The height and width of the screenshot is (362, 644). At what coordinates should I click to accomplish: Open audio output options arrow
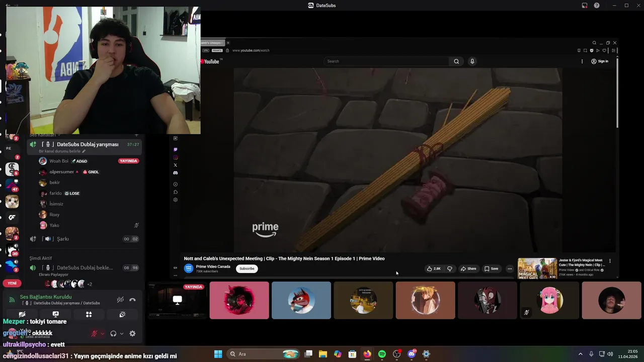122,333
